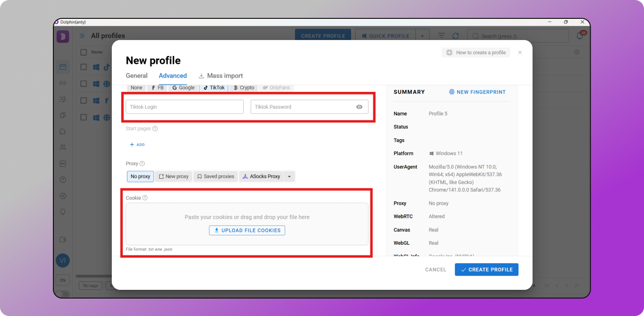Open the users icon in sidebar
The height and width of the screenshot is (316, 644).
pos(63,147)
